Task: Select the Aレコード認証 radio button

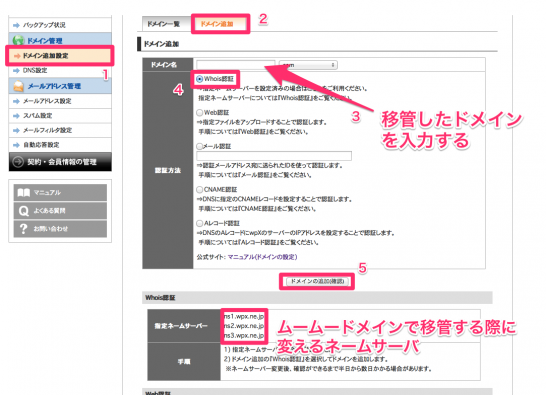Action: tap(200, 223)
